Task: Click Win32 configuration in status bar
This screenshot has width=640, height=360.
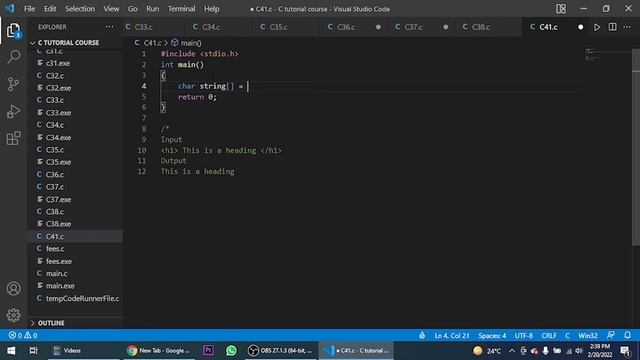Action: coord(587,336)
